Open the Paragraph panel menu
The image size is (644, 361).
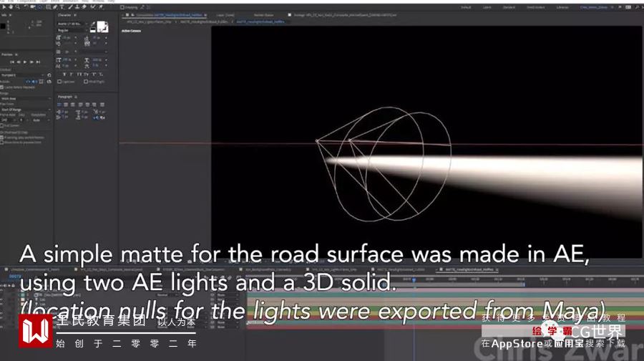pos(76,97)
